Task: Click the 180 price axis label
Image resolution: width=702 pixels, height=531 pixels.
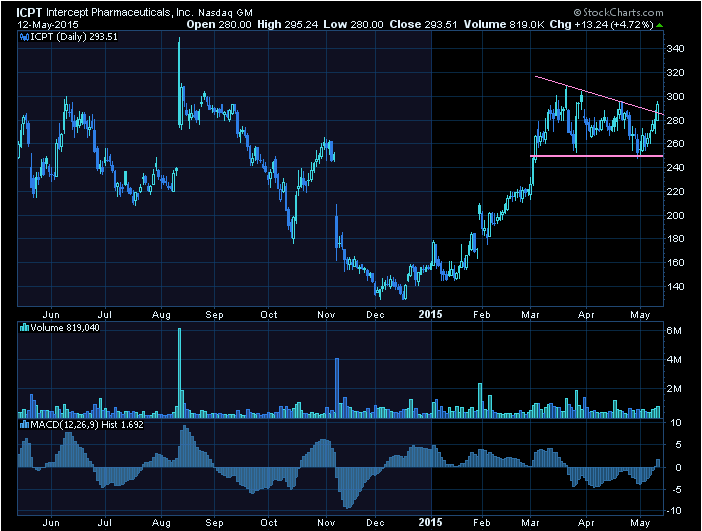Action: click(676, 239)
